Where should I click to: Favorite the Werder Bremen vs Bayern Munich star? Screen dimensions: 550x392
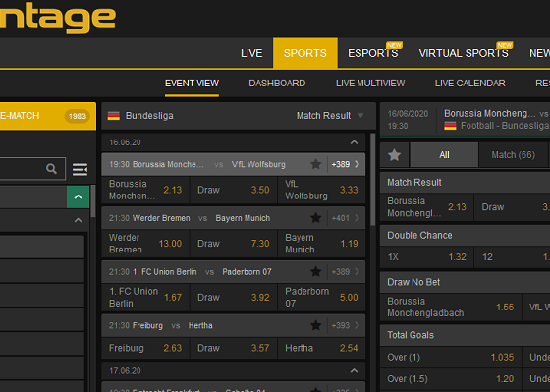pyautogui.click(x=315, y=218)
